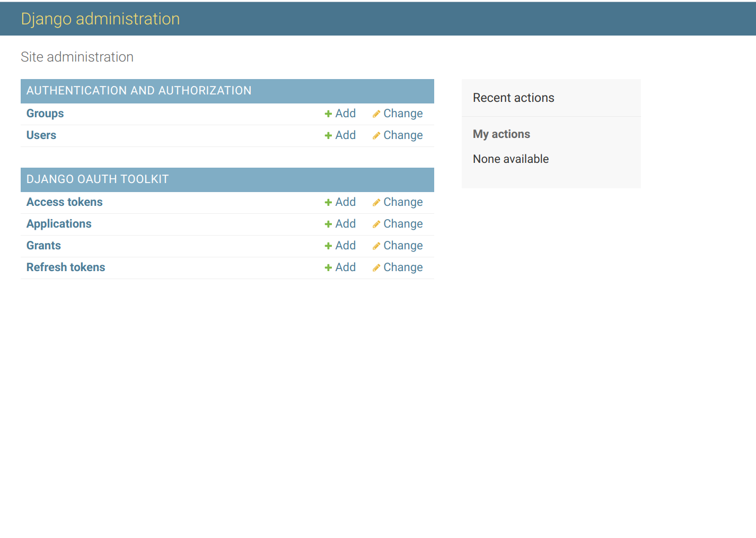This screenshot has height=538, width=756.
Task: Open the Applications model link
Action: point(59,224)
